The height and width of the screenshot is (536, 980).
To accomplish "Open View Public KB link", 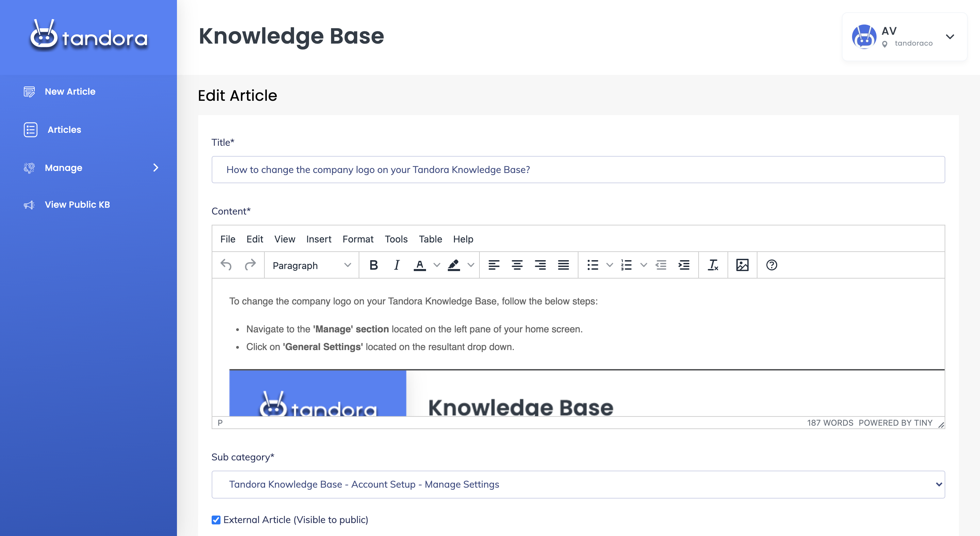I will click(77, 204).
